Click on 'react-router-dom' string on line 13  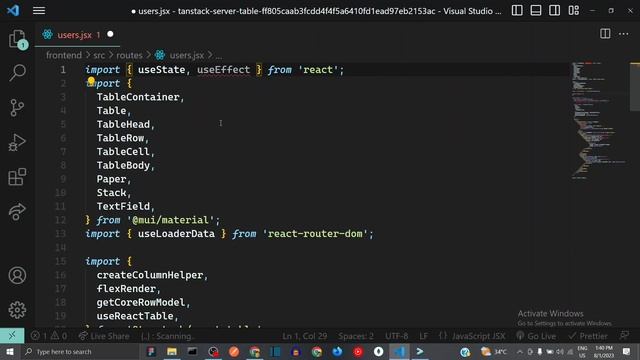point(315,234)
